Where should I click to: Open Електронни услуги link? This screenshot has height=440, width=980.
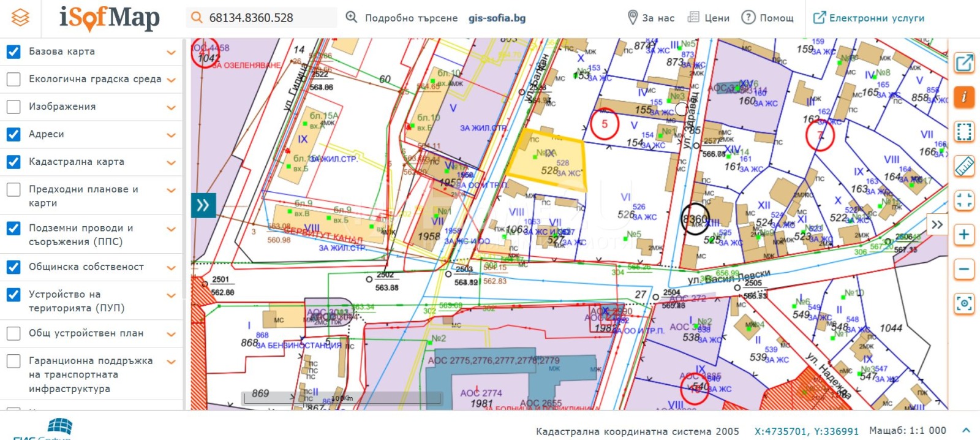pyautogui.click(x=869, y=18)
